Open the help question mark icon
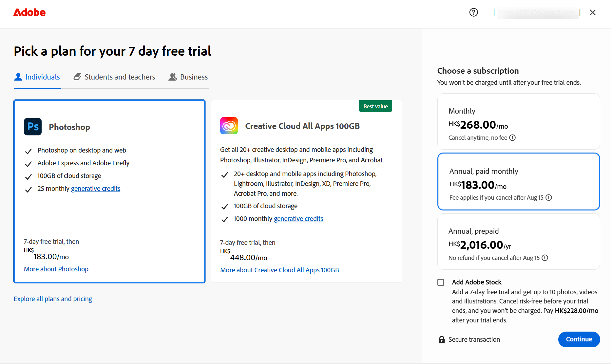 pos(474,12)
